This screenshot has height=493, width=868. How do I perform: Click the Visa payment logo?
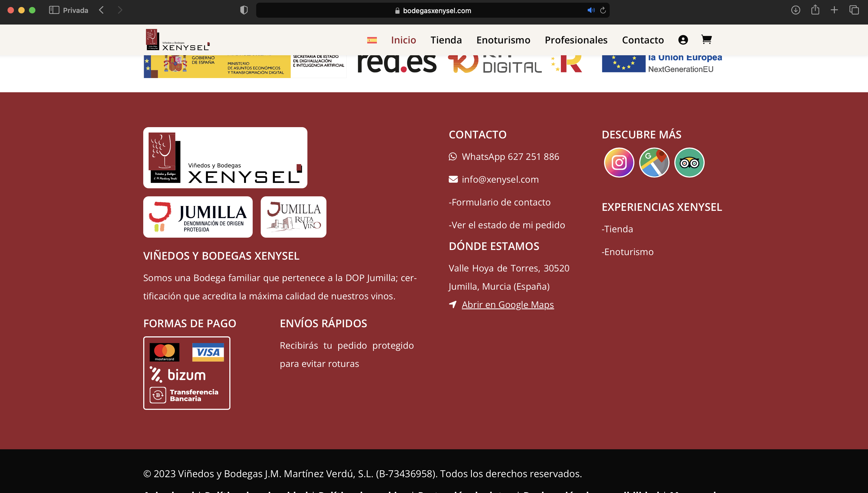pyautogui.click(x=208, y=352)
